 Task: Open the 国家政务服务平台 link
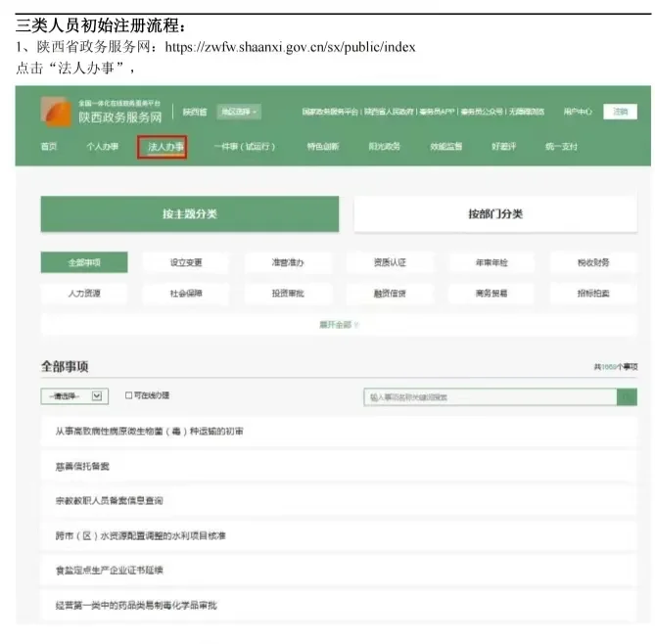pyautogui.click(x=330, y=112)
